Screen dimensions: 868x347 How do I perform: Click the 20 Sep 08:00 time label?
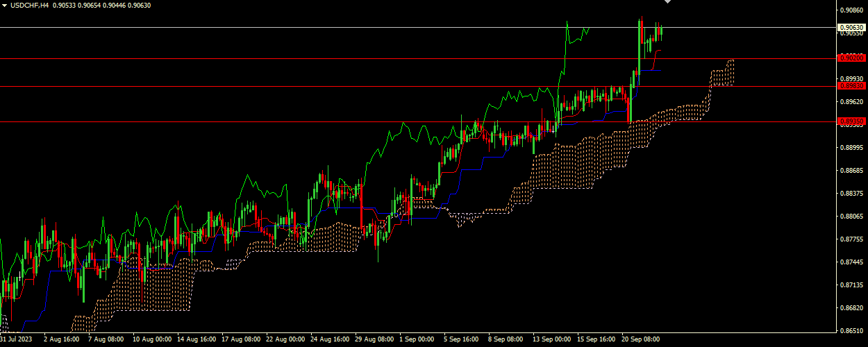click(640, 340)
